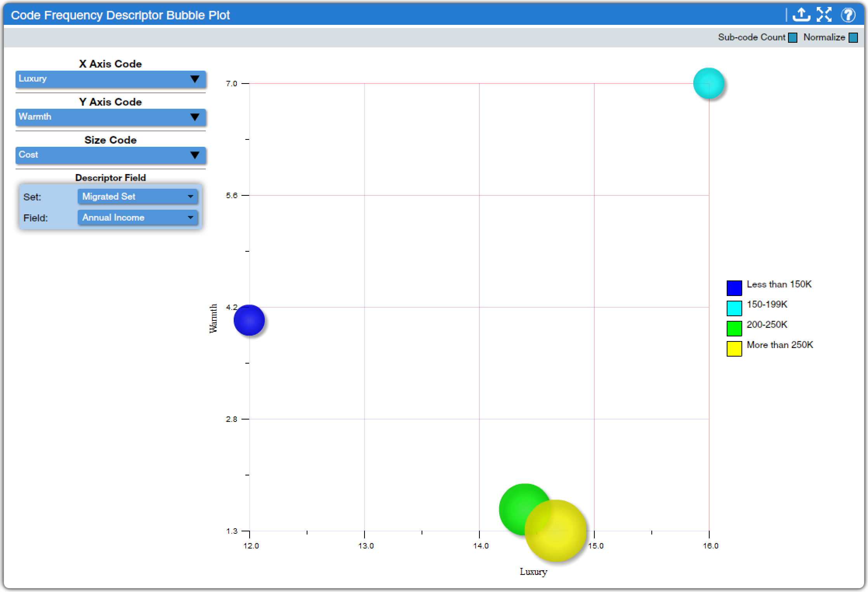
Task: Enable the Sub-code Count checkbox
Action: [x=793, y=38]
